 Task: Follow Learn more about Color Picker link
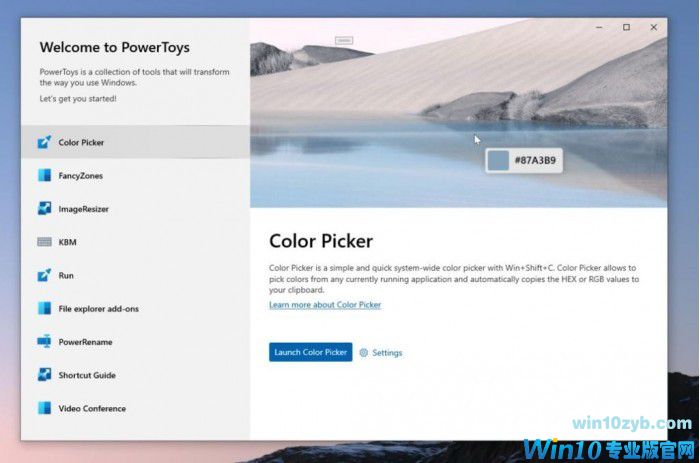pos(325,305)
